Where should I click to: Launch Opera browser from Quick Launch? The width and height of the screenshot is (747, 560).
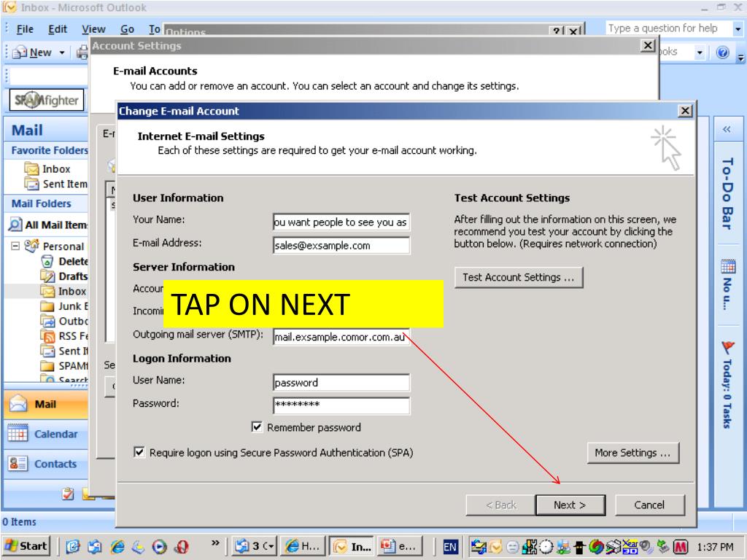[182, 547]
